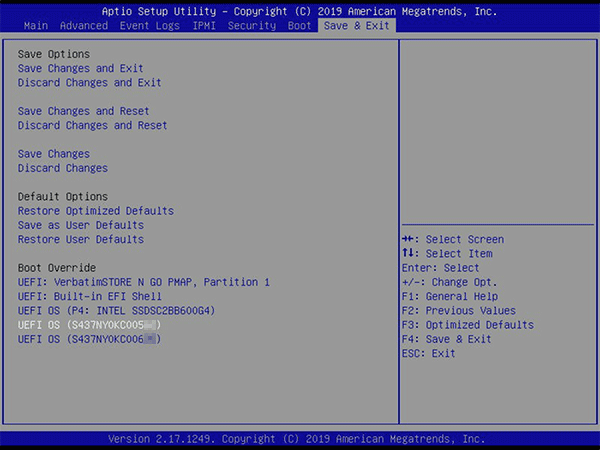600x450 pixels.
Task: Launch UEFI Built-in EFI Shell
Action: pyautogui.click(x=90, y=297)
